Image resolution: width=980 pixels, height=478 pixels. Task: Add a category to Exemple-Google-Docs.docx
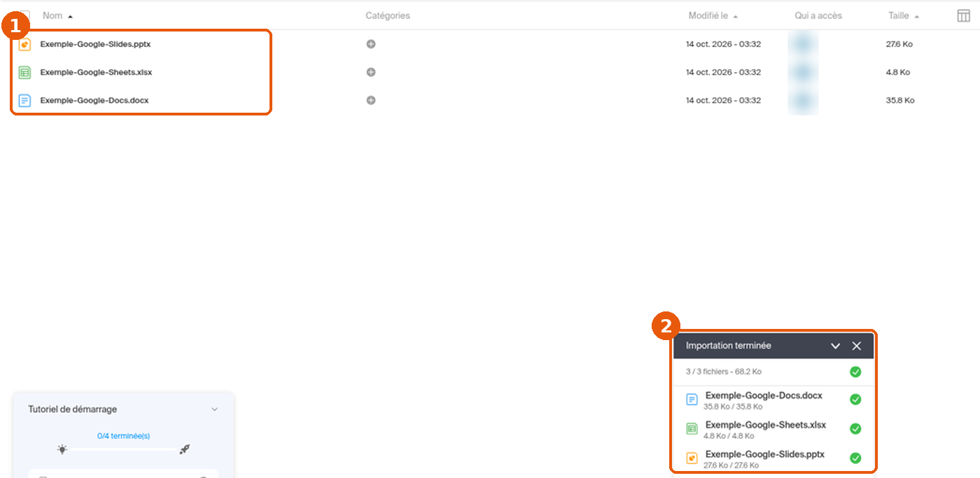pyautogui.click(x=371, y=100)
